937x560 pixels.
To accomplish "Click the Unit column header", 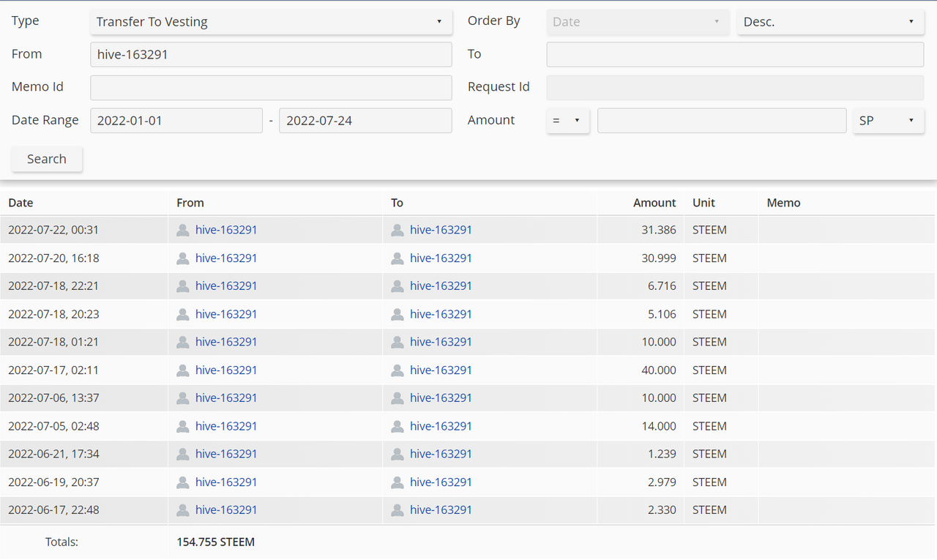I will click(x=703, y=203).
